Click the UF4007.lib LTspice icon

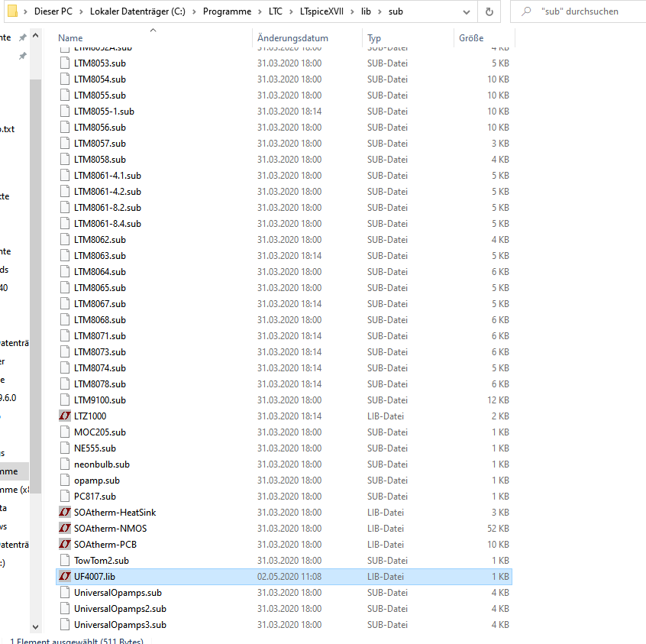click(x=65, y=576)
